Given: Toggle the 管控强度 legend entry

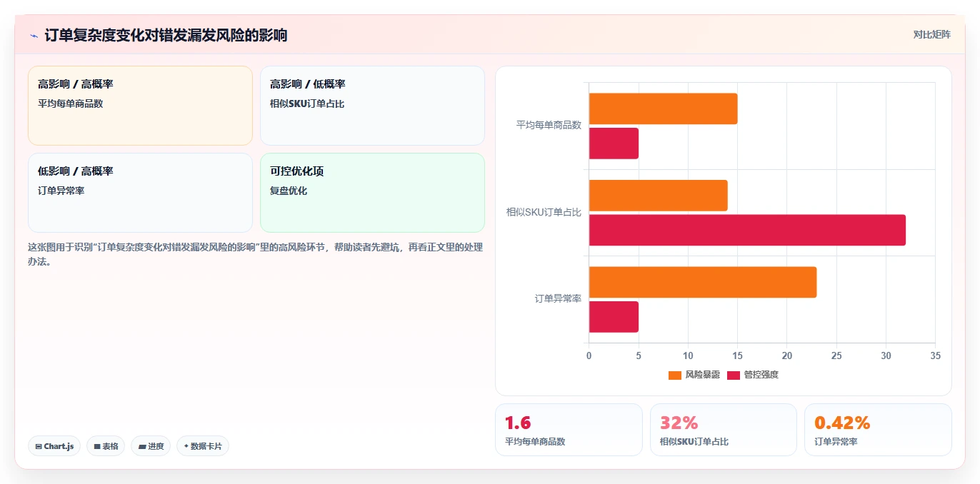Looking at the screenshot, I should (753, 375).
